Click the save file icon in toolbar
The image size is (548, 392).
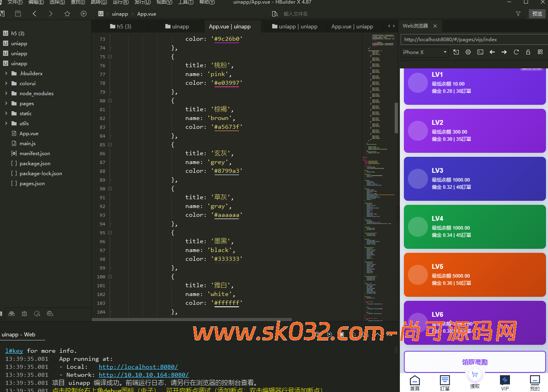coord(18,14)
